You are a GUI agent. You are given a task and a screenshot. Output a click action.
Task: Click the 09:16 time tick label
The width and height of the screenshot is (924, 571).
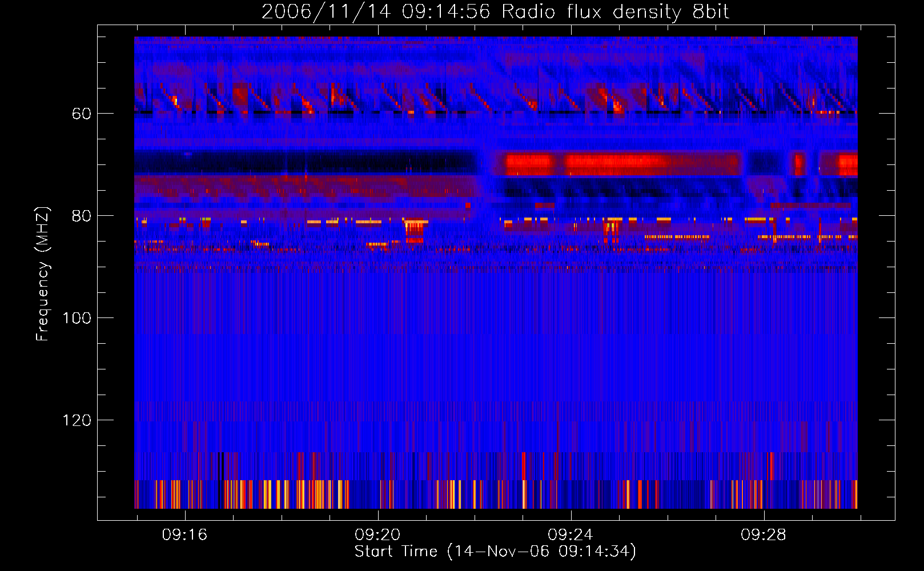point(184,535)
